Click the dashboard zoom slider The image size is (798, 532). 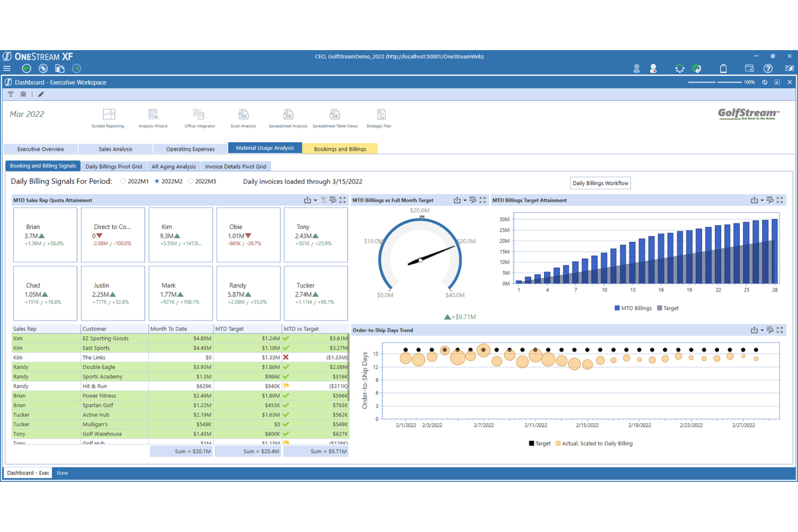(x=715, y=82)
